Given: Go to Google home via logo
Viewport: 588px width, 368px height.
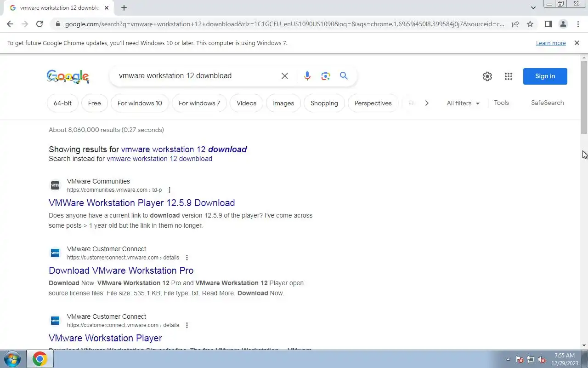Looking at the screenshot, I should click(x=68, y=76).
